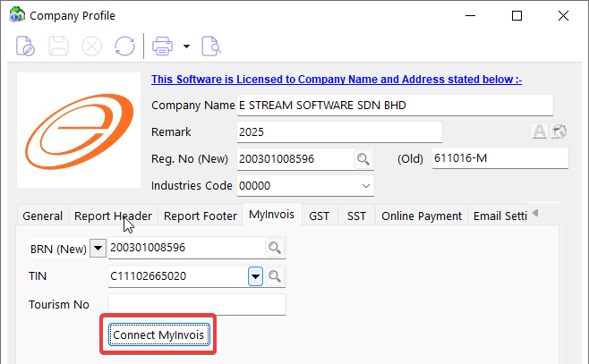
Task: Click the Print toolbar icon
Action: 163,45
